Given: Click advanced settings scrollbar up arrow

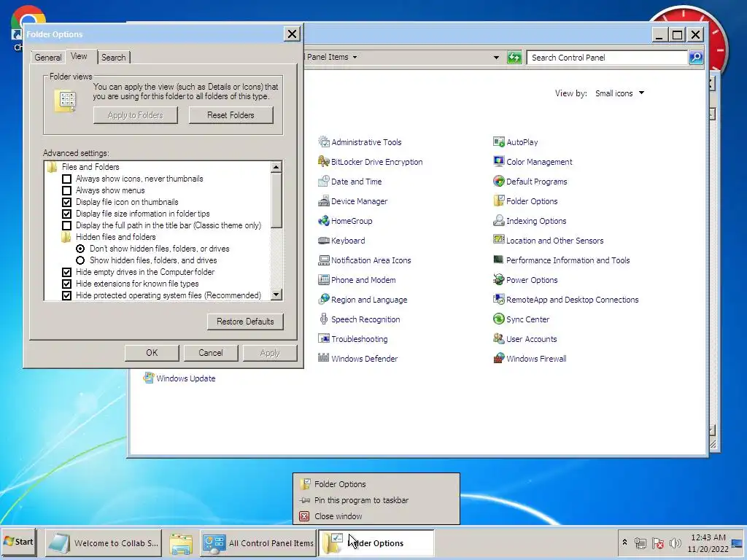Looking at the screenshot, I should pos(276,167).
